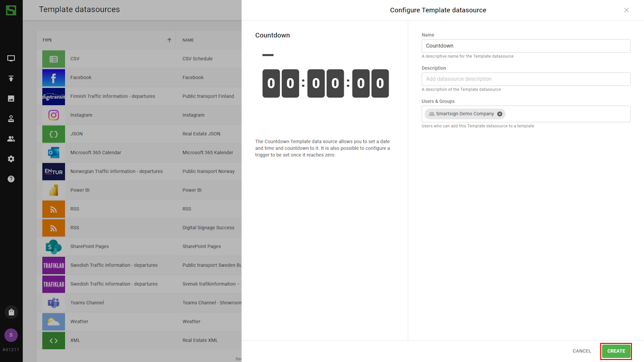
Task: Open the Media library image icon
Action: [11, 99]
